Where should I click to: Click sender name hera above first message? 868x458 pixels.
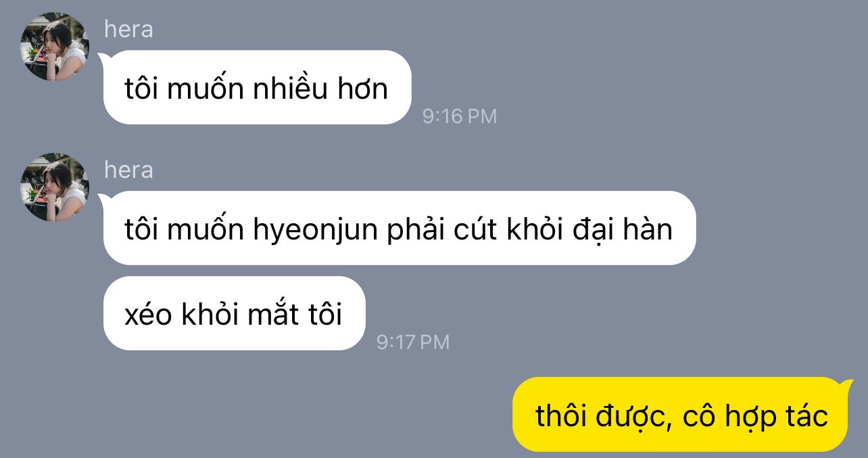[x=128, y=29]
